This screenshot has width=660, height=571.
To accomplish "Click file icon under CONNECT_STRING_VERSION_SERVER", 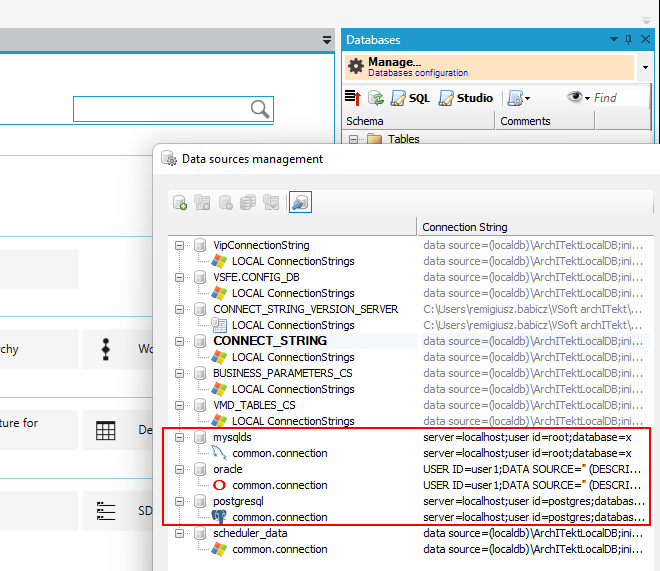I will pos(219,325).
